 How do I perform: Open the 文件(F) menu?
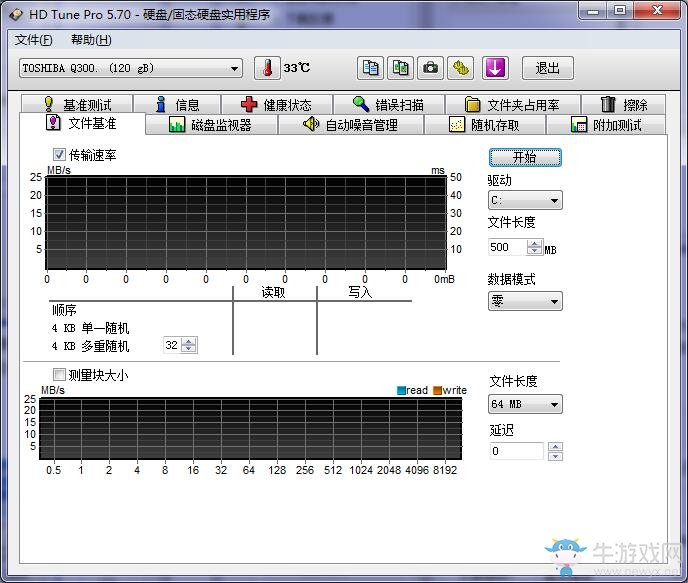[x=34, y=40]
